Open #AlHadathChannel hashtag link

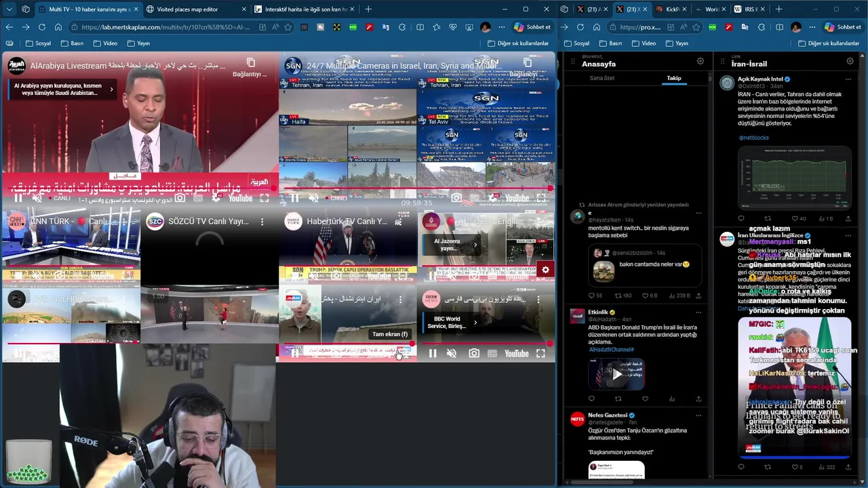click(x=611, y=350)
